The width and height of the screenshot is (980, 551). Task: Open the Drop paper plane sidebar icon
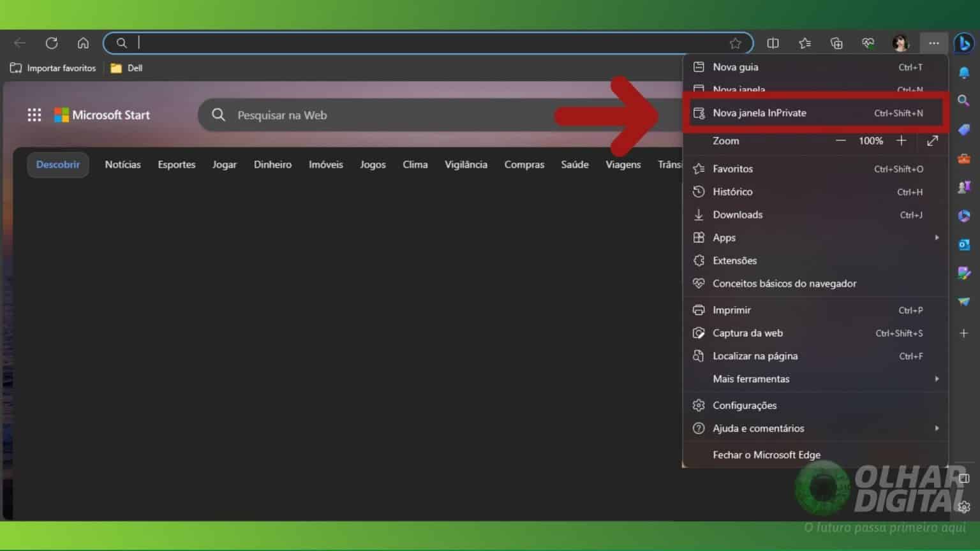(964, 301)
